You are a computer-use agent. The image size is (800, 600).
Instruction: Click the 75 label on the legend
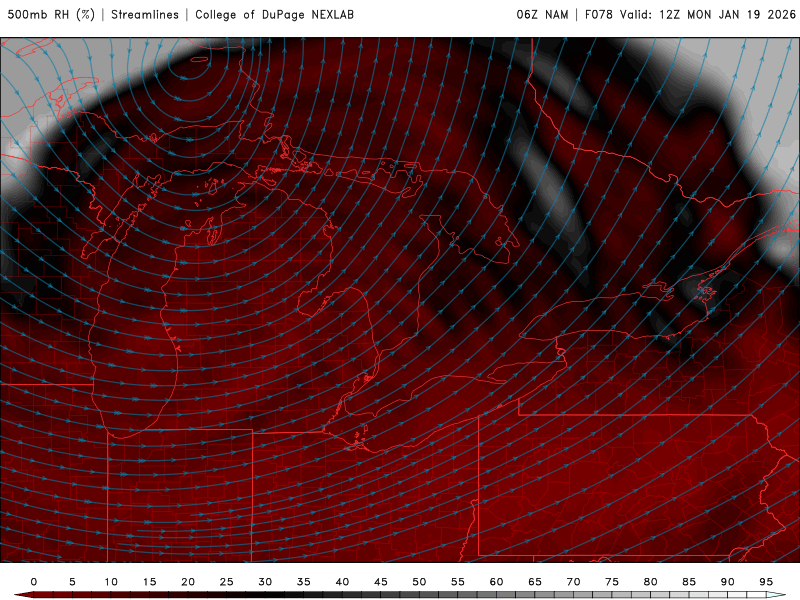click(x=612, y=582)
